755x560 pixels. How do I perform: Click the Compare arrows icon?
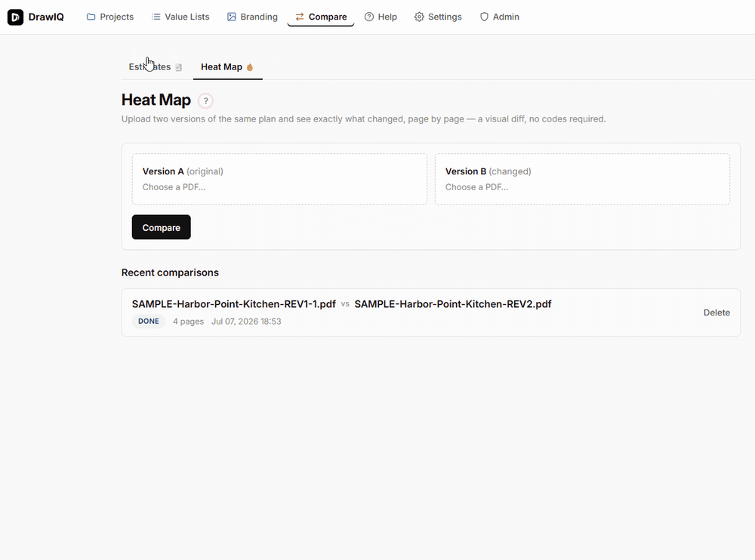300,17
